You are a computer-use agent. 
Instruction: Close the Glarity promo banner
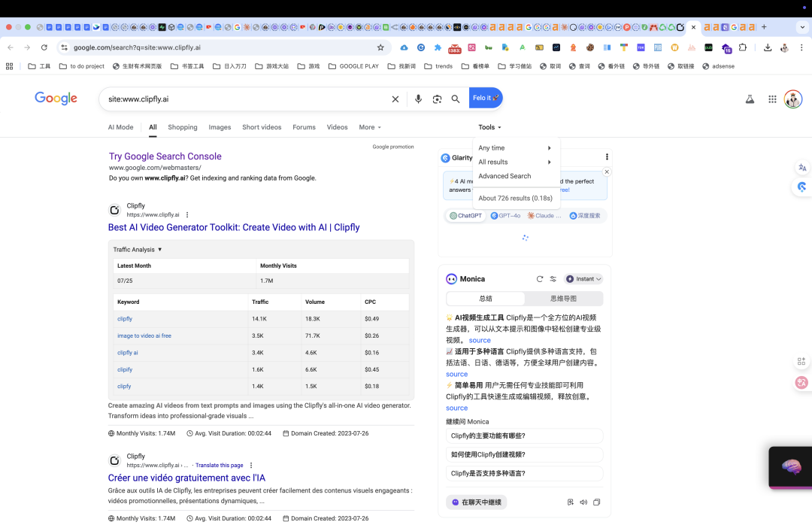[607, 171]
